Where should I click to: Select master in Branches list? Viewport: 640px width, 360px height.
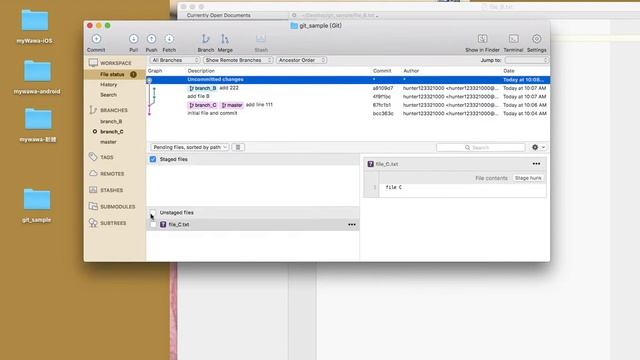point(108,142)
